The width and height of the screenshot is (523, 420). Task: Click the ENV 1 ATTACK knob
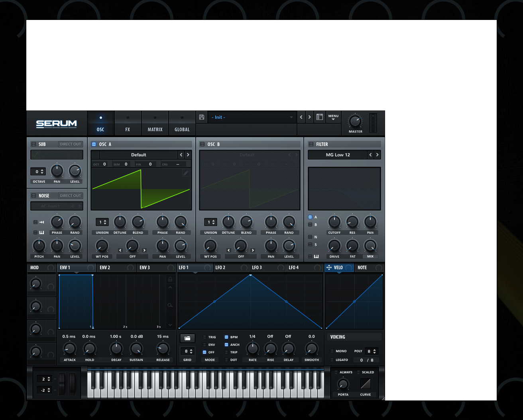point(69,349)
